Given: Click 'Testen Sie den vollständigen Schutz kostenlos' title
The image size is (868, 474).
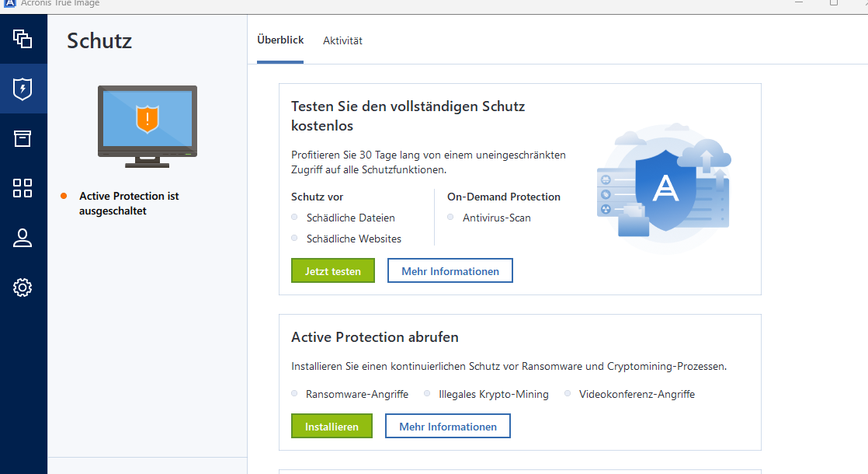Looking at the screenshot, I should pos(408,116).
